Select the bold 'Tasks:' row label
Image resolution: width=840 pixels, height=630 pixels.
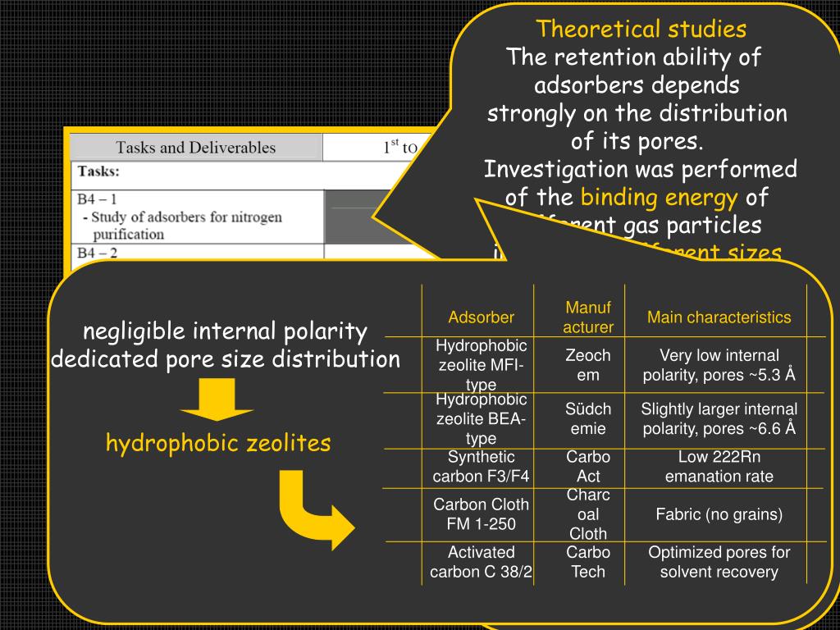coord(98,171)
